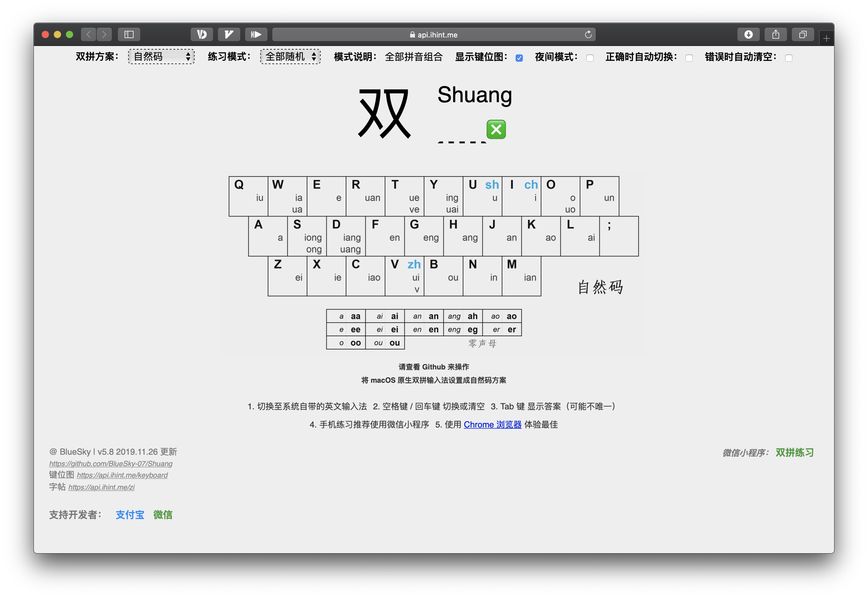This screenshot has width=868, height=598.
Task: Enable the 夜间模式 night mode checkbox
Action: (590, 58)
